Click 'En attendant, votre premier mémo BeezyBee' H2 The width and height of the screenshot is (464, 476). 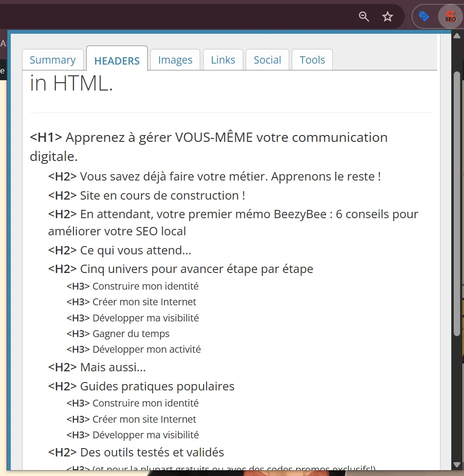coord(233,223)
